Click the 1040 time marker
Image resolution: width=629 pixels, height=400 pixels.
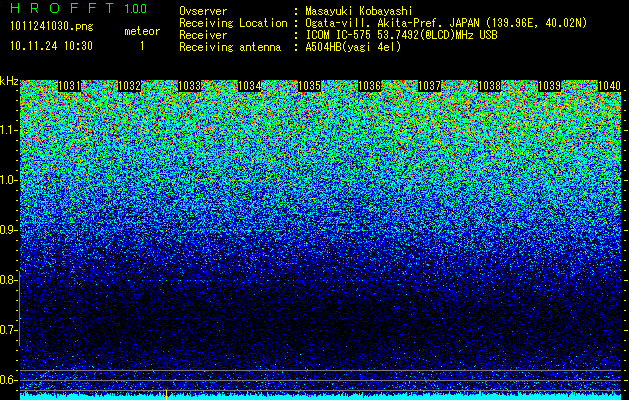[x=609, y=86]
